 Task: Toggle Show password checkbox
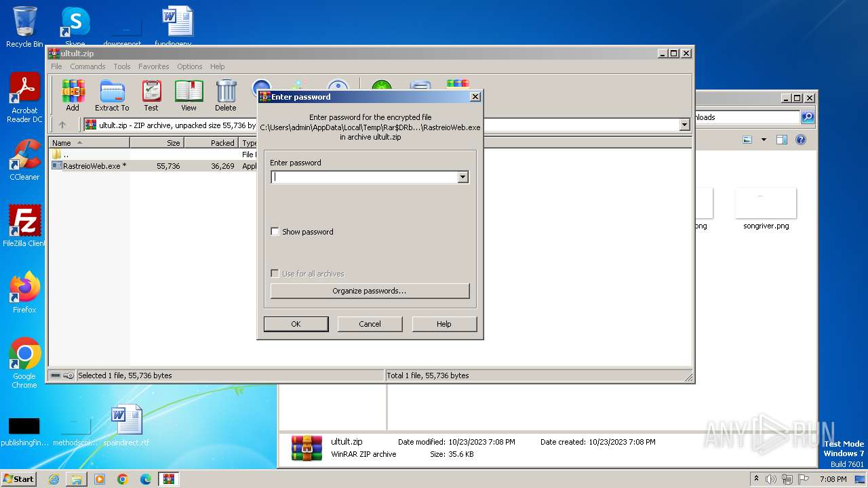275,232
